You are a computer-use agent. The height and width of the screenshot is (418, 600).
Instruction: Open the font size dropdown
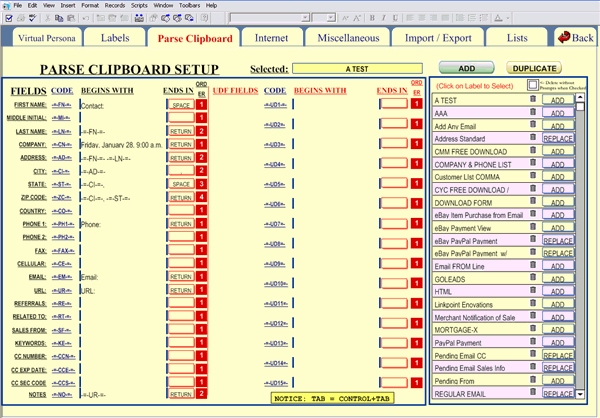[331, 18]
